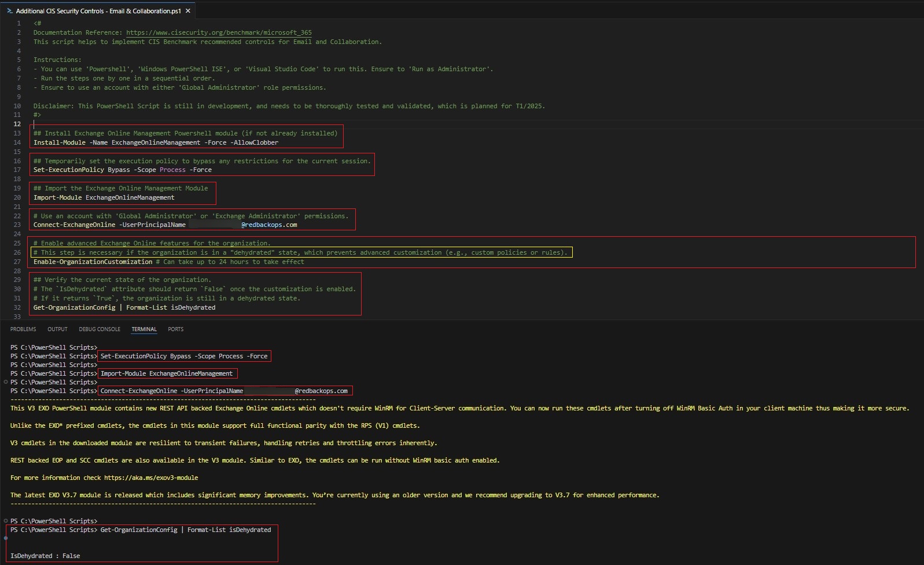This screenshot has width=924, height=565.
Task: Click the 'IsDehydrated : False' terminal output
Action: point(45,556)
